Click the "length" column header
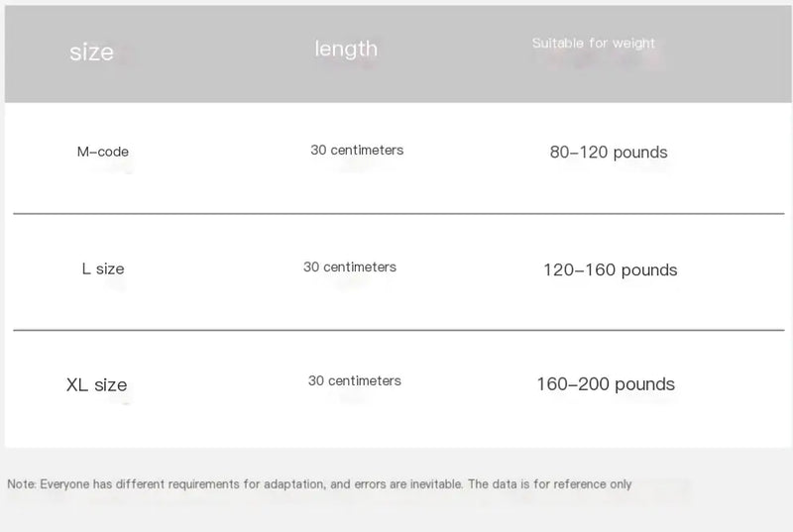Screen dimensions: 793x532 click(x=346, y=49)
